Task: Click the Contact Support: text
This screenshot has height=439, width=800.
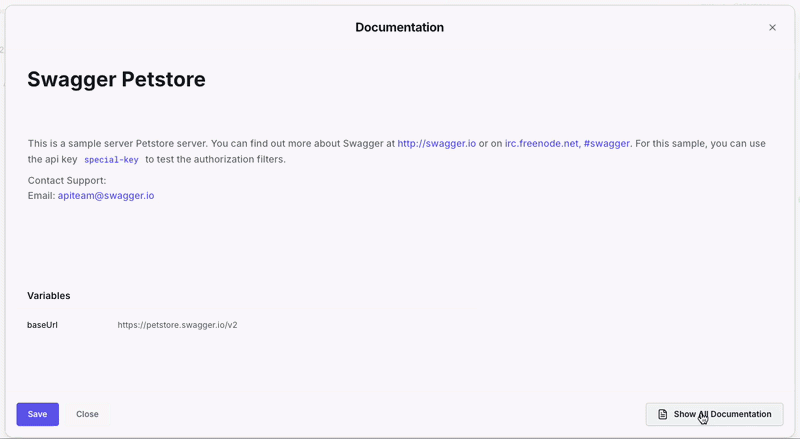Action: click(67, 180)
